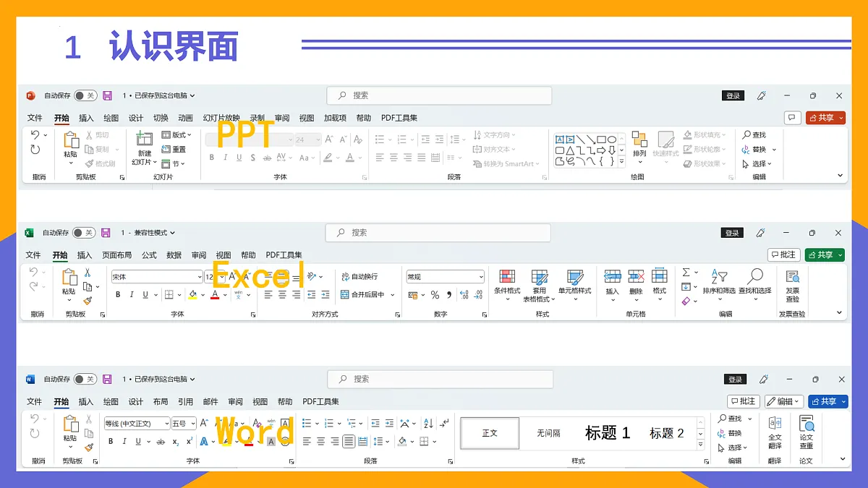Open the Transitions tab in PowerPoint
The image size is (868, 488).
[x=161, y=118]
